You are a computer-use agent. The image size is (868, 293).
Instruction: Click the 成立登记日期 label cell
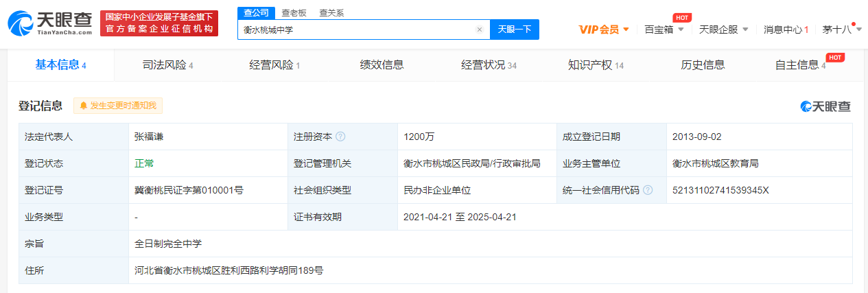pos(611,137)
